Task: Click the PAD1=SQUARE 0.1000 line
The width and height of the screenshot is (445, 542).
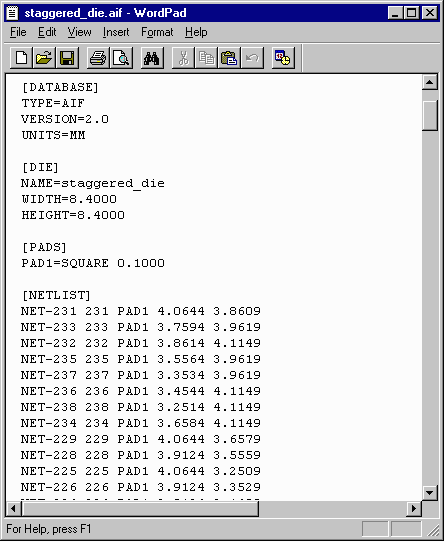Action: 93,263
